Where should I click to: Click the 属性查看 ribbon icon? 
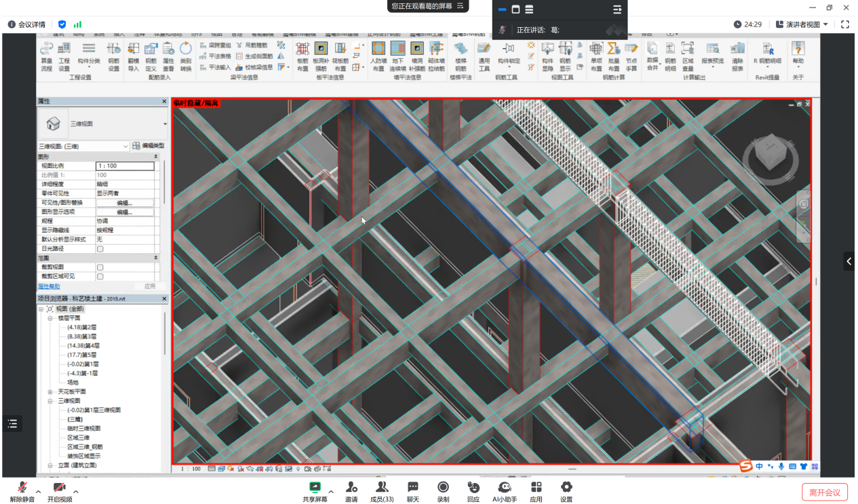coord(168,56)
